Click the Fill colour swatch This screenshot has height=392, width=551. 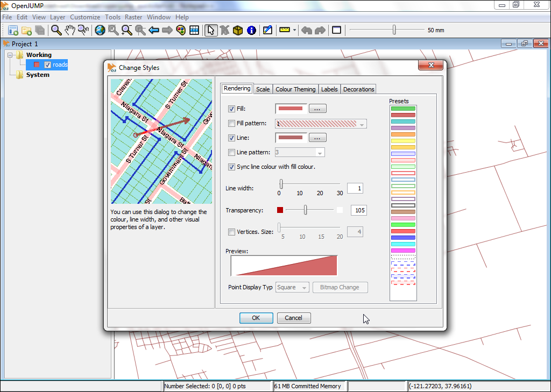pos(291,109)
